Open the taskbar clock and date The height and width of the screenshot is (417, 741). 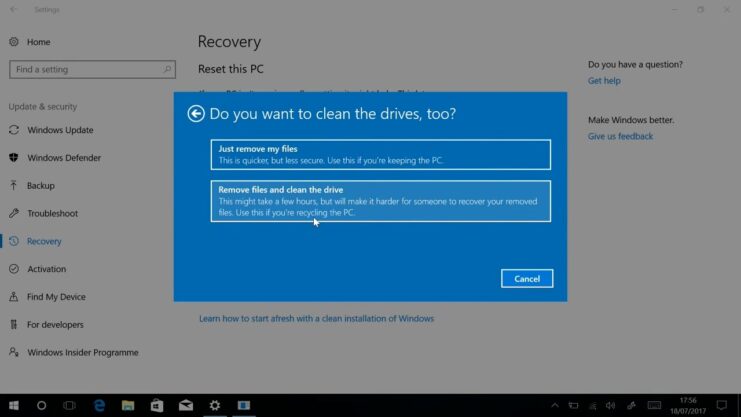coord(688,406)
